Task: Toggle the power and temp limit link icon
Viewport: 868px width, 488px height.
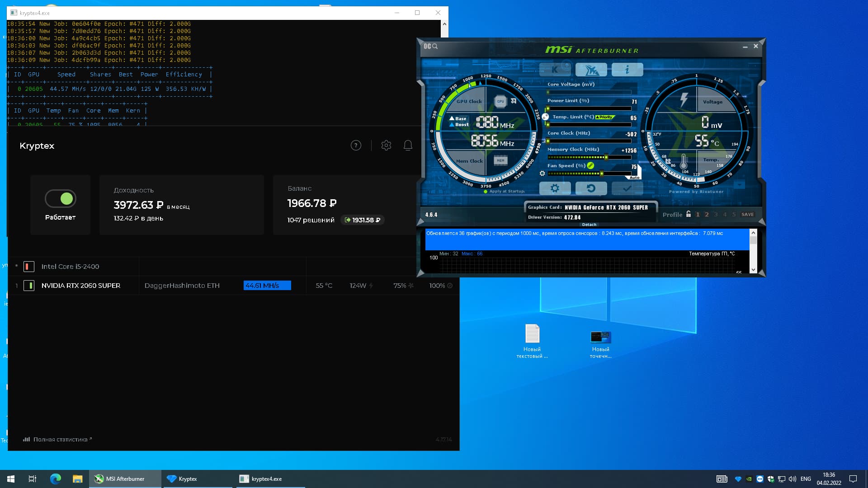Action: click(x=546, y=117)
